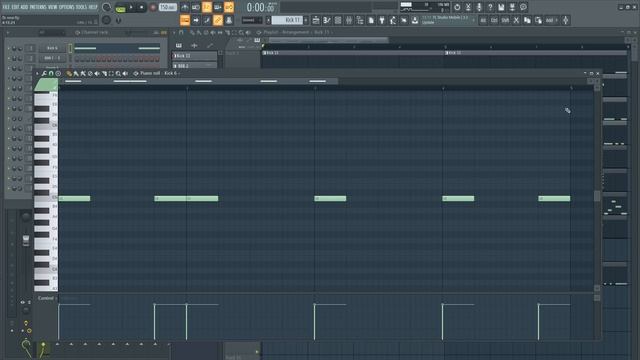
Task: Select the Slice tool in piano roll
Action: point(104,73)
